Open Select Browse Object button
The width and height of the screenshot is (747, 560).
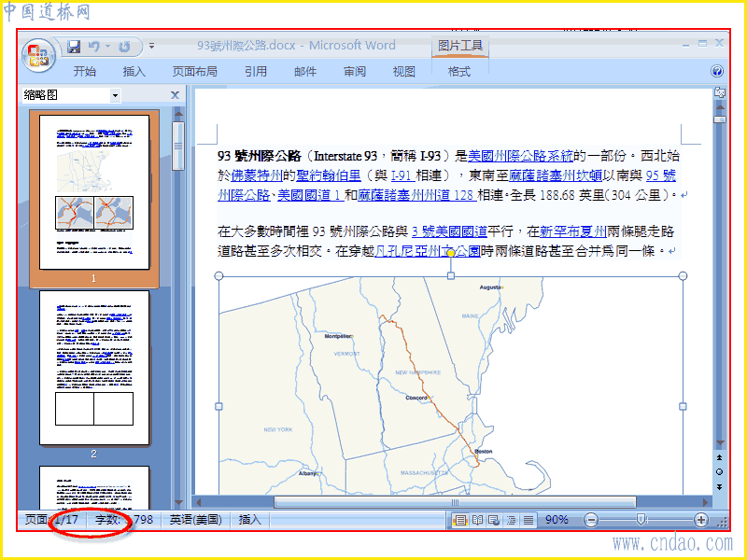click(719, 472)
